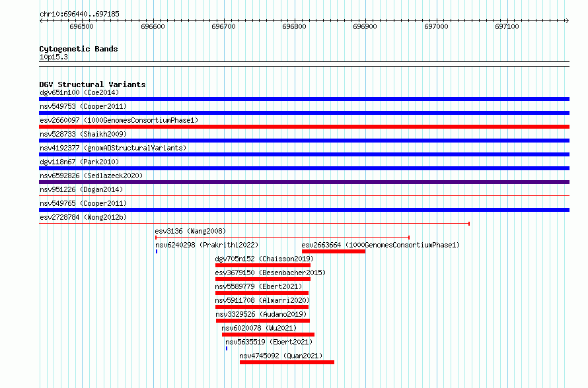Click the purple bar under nsv6592826
The width and height of the screenshot is (588, 388).
(x=304, y=182)
